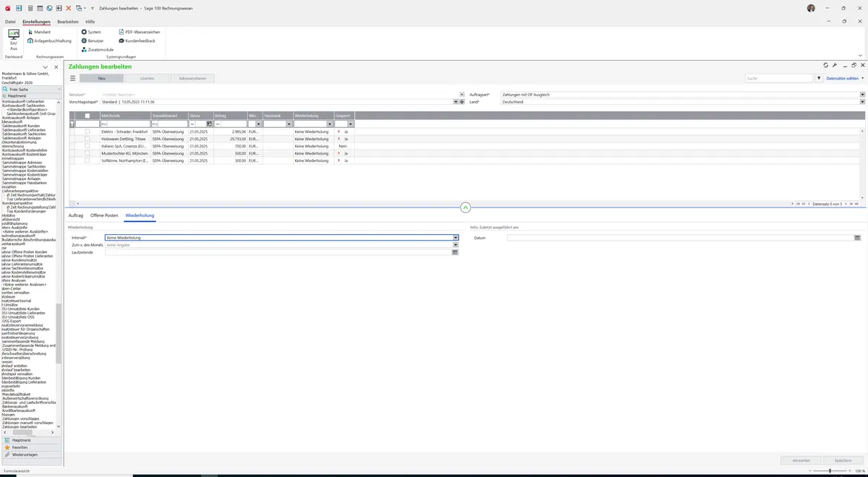Close the navigation side panel
Viewport: 868px width, 477px height.
coord(56,67)
